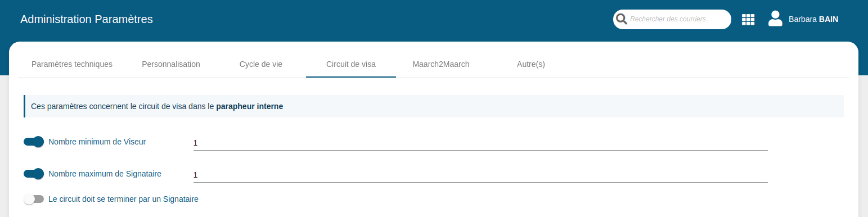This screenshot has width=868, height=217.
Task: Click the user avatar icon
Action: (775, 19)
